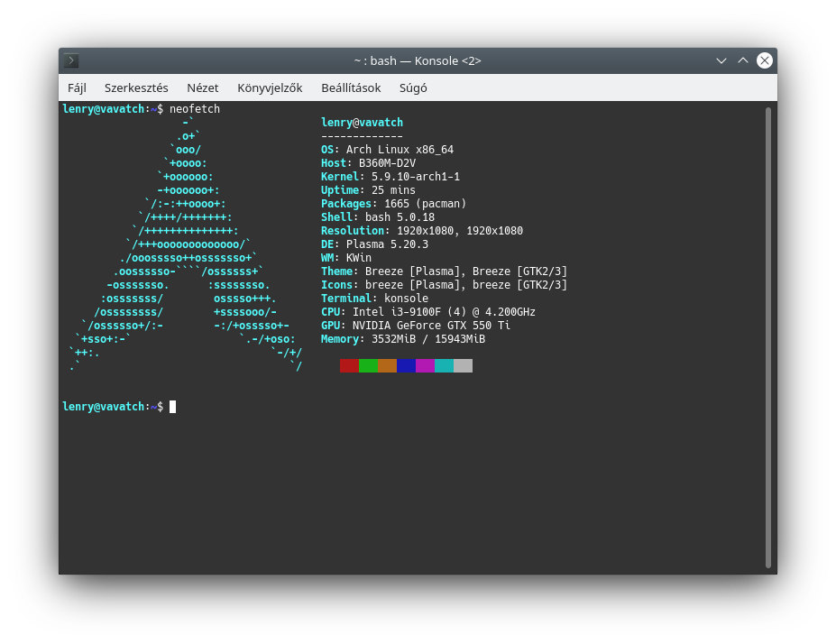Click the 'WM: KWin' line
Image resolution: width=836 pixels, height=644 pixels.
[346, 258]
